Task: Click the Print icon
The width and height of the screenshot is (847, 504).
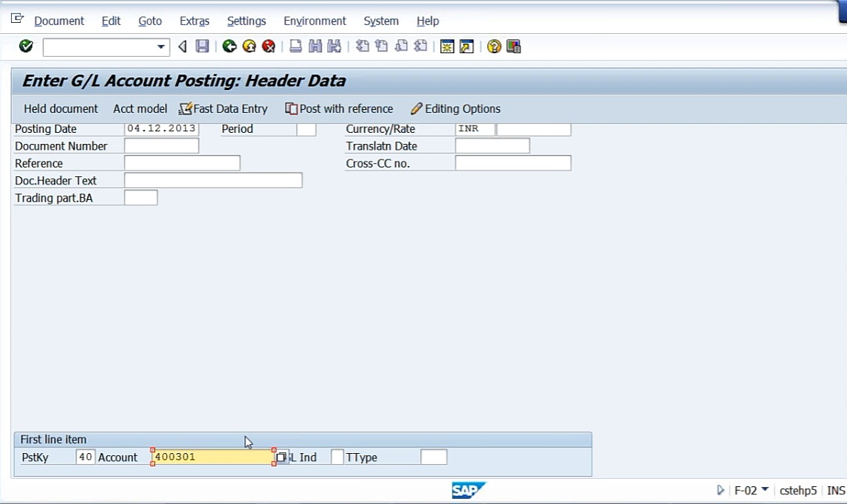Action: coord(295,46)
